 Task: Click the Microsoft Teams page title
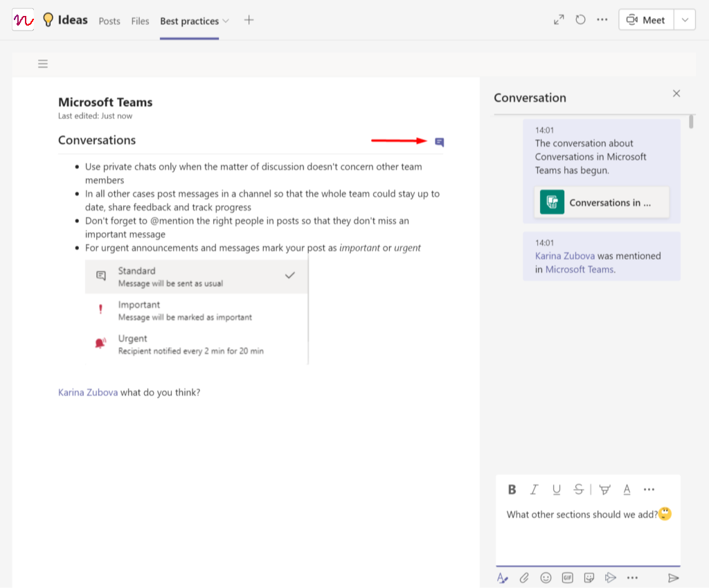105,103
